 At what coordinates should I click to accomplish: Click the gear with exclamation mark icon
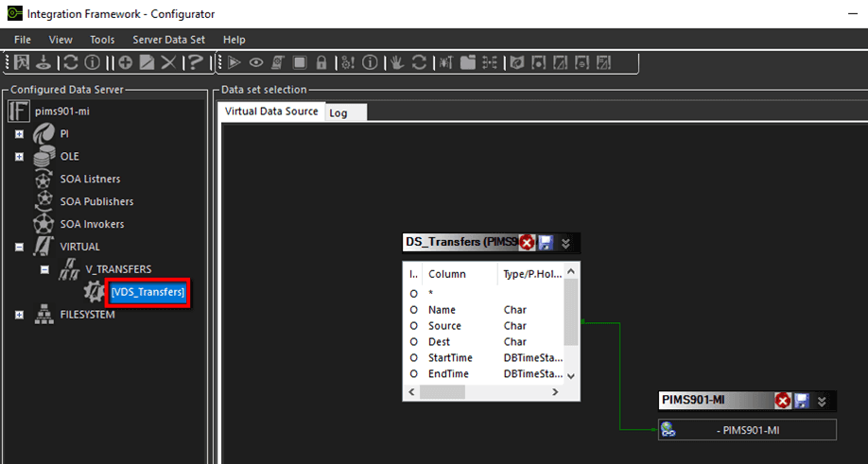[x=348, y=62]
